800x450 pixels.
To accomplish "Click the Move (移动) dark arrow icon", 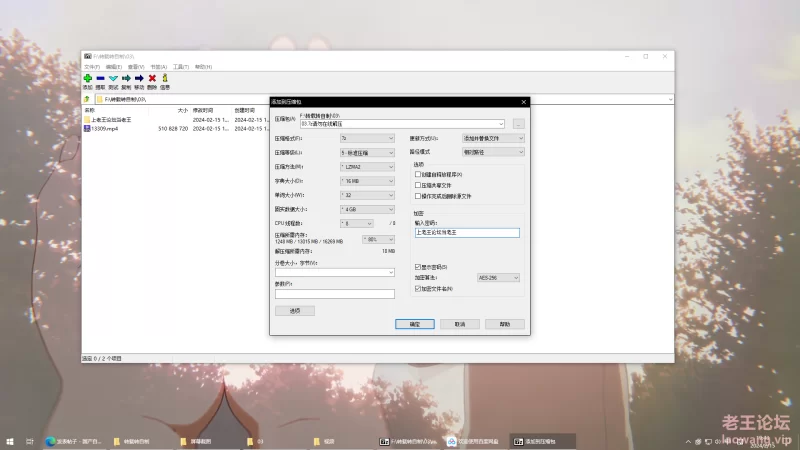I will click(x=139, y=79).
